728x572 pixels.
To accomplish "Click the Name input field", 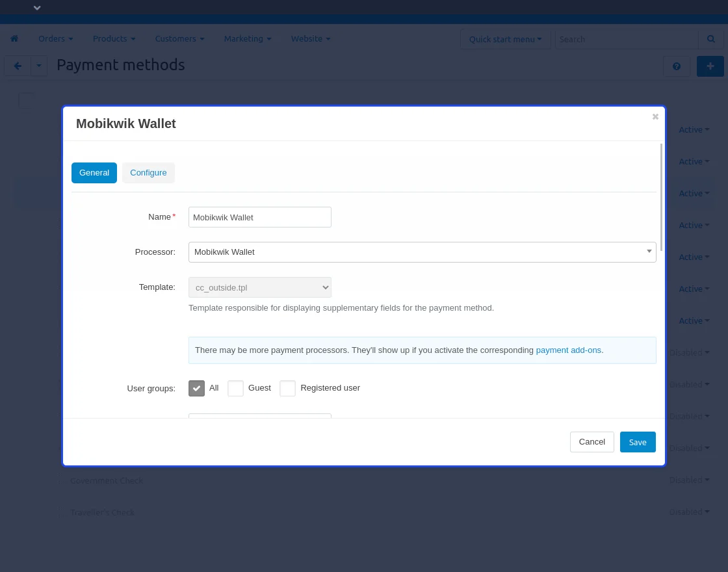I will pyautogui.click(x=259, y=217).
